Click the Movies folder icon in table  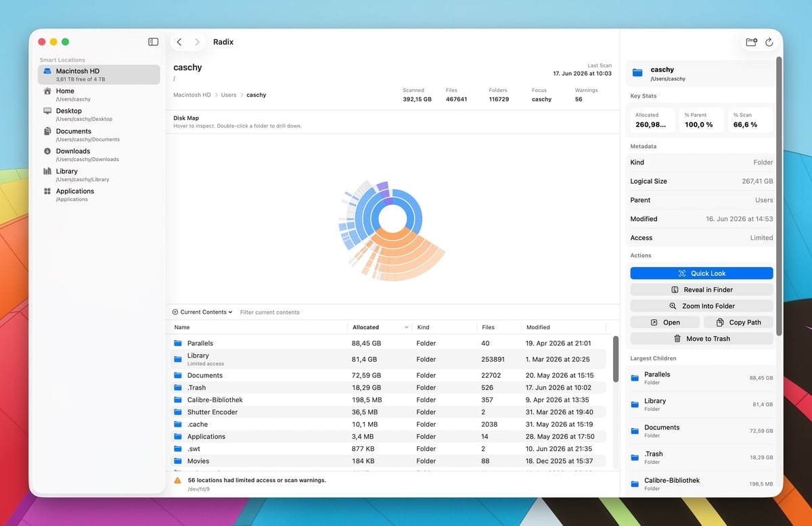tap(178, 461)
